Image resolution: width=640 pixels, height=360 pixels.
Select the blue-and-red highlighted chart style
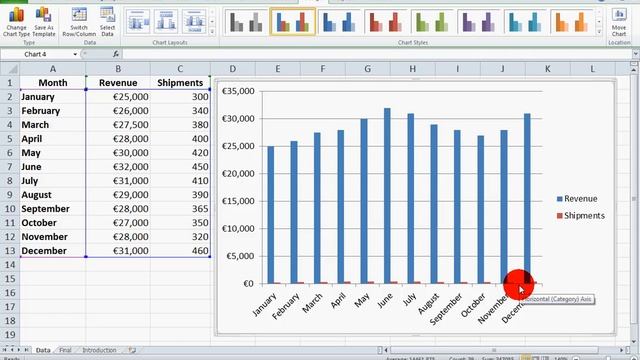pyautogui.click(x=293, y=22)
